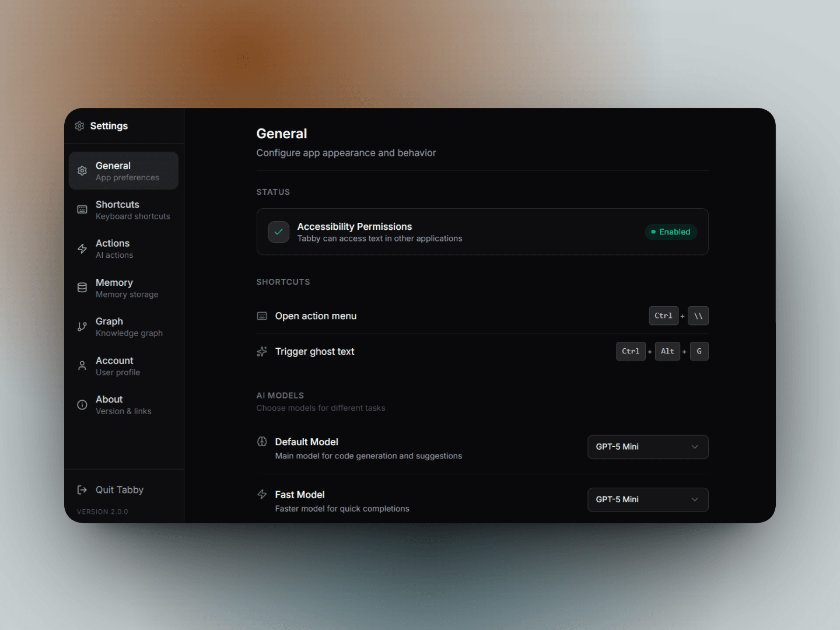Click the chevron arrow in Default Model selector
840x630 pixels.
click(695, 447)
